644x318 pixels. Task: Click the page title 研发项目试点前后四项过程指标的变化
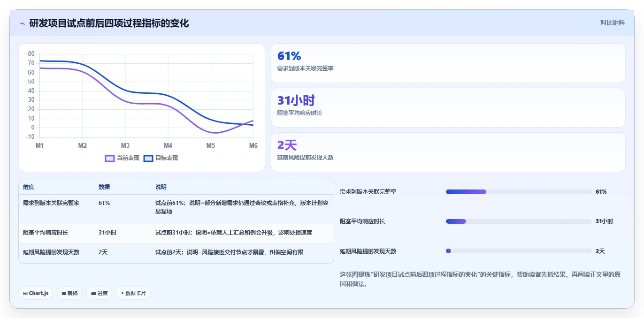coord(109,23)
